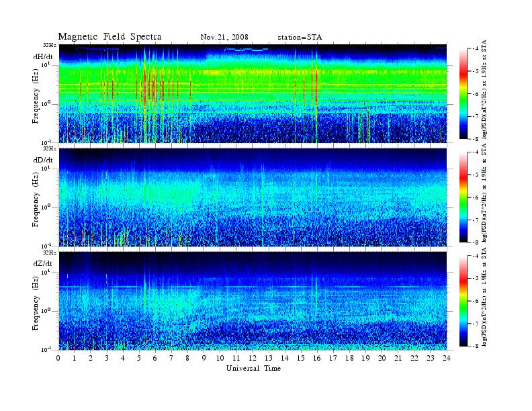The height and width of the screenshot is (411, 532).
Task: Click the log(PSD) scale caption of the bottom color bar
Action: [x=484, y=297]
